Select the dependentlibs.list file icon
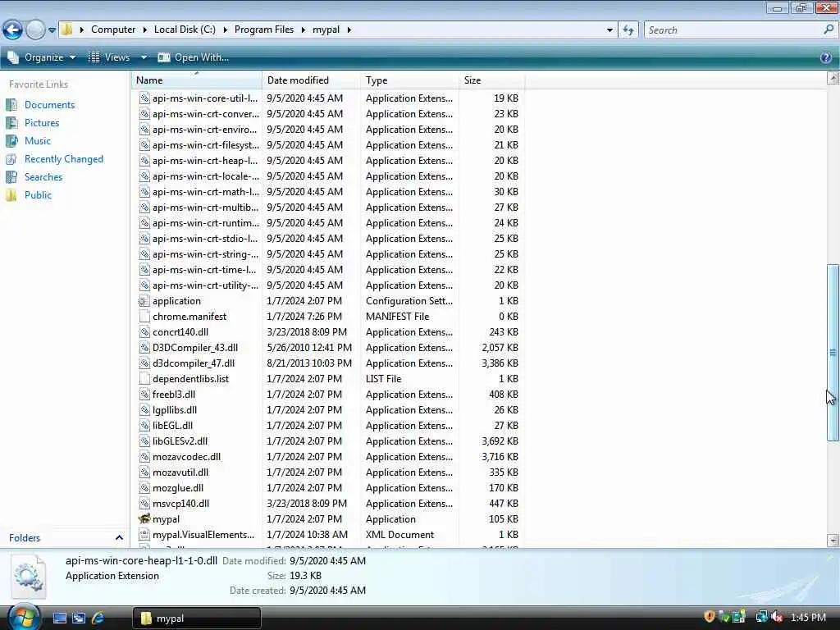This screenshot has height=630, width=840. pos(144,379)
